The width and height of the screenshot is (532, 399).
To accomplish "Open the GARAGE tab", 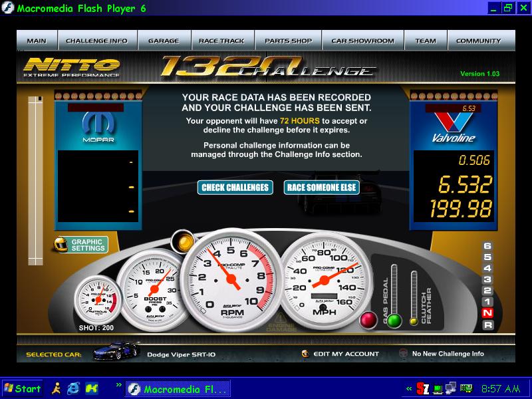I will 164,41.
